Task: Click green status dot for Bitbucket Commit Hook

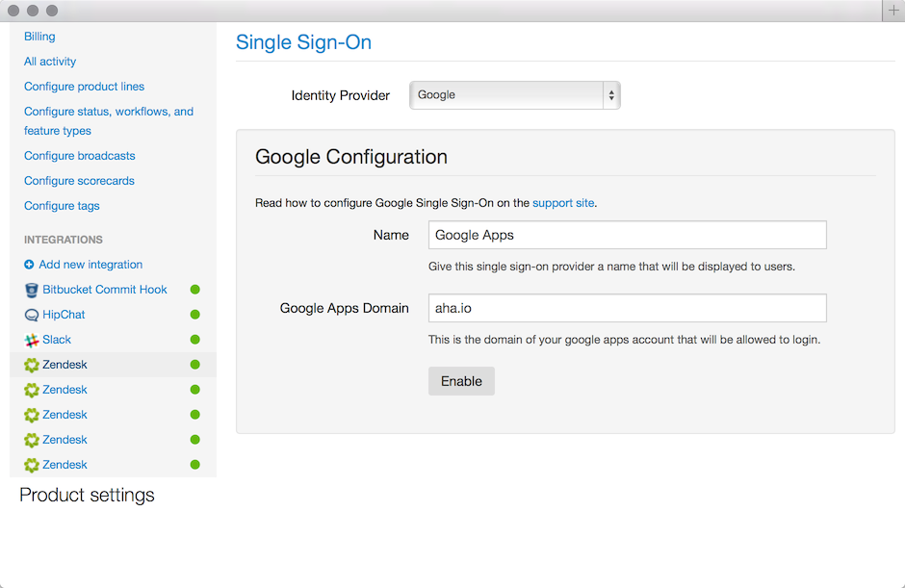Action: click(195, 289)
